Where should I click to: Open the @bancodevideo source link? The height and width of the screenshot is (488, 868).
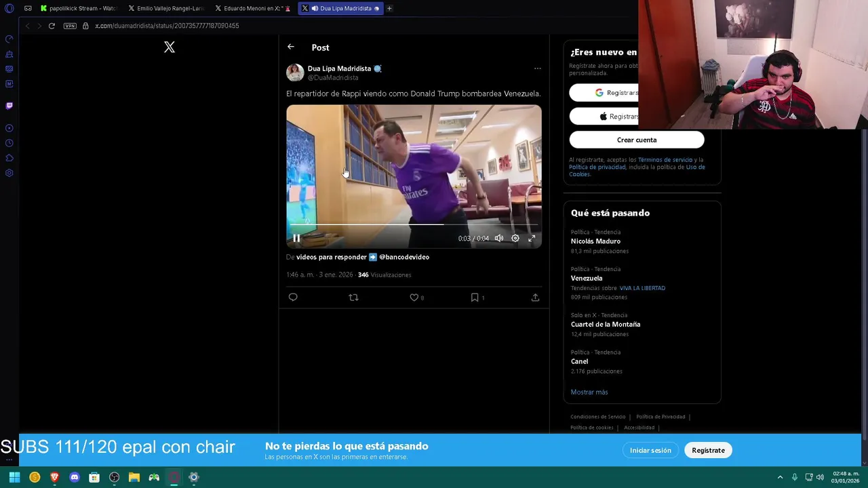404,257
